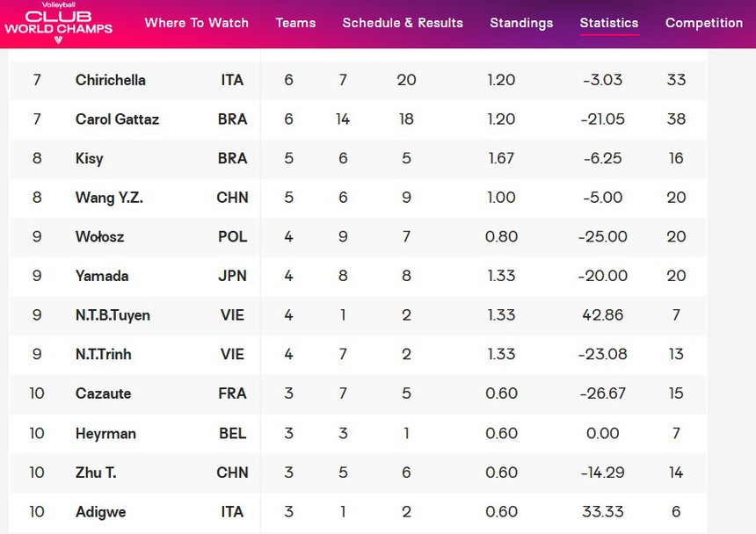Select Zhu T. in the statistics table
The height and width of the screenshot is (534, 756).
tap(96, 473)
